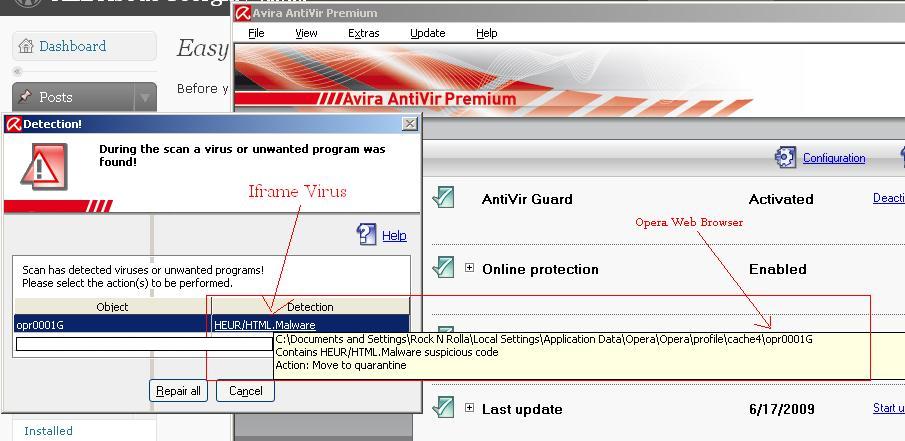Open the Help link in Detection dialog
Image resolution: width=905 pixels, height=441 pixels.
click(394, 236)
